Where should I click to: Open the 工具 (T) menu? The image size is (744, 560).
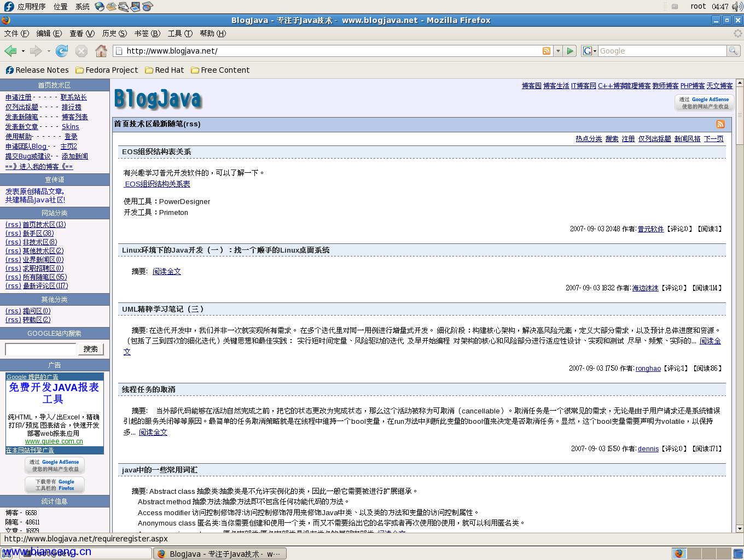[180, 33]
